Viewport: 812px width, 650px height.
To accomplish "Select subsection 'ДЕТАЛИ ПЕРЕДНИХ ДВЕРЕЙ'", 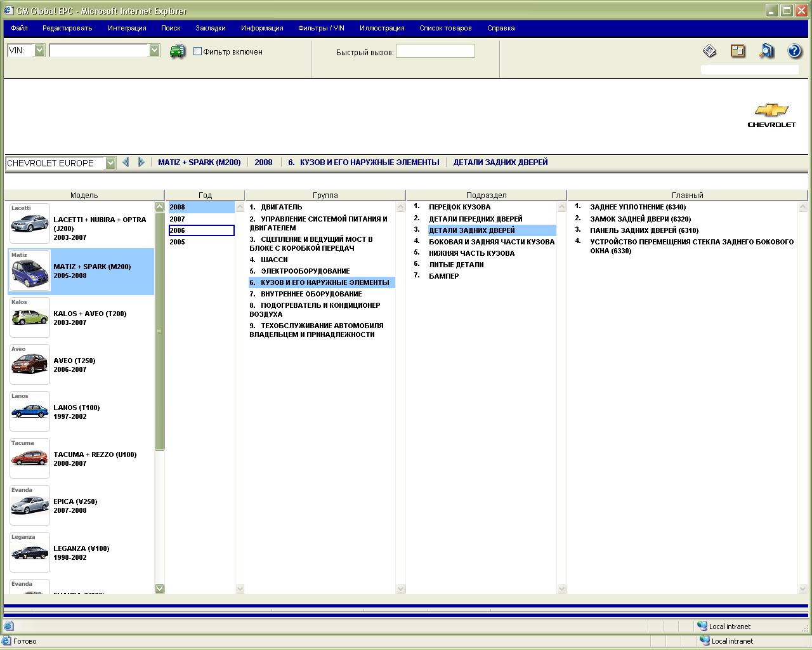I will coord(476,219).
